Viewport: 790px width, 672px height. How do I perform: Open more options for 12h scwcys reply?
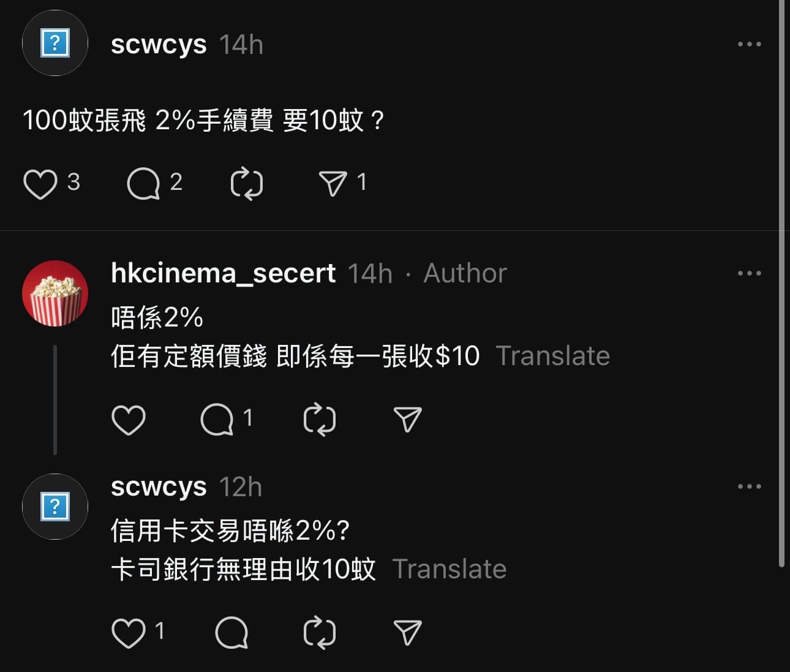pyautogui.click(x=750, y=486)
